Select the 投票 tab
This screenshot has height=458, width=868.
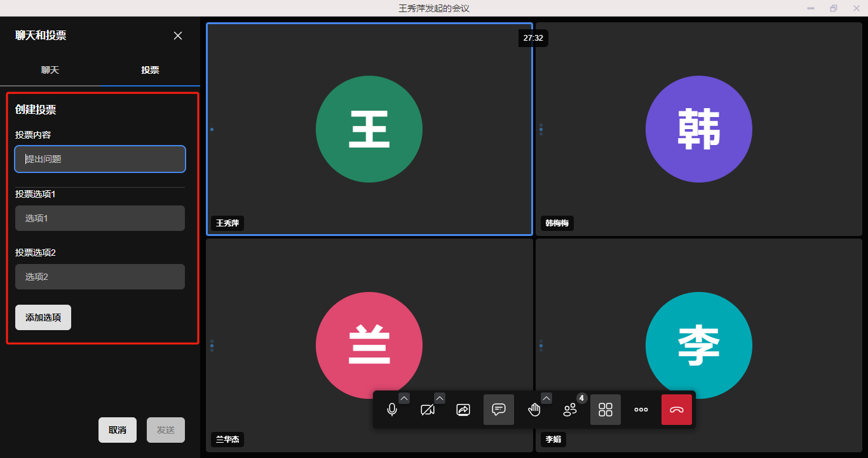click(x=150, y=70)
